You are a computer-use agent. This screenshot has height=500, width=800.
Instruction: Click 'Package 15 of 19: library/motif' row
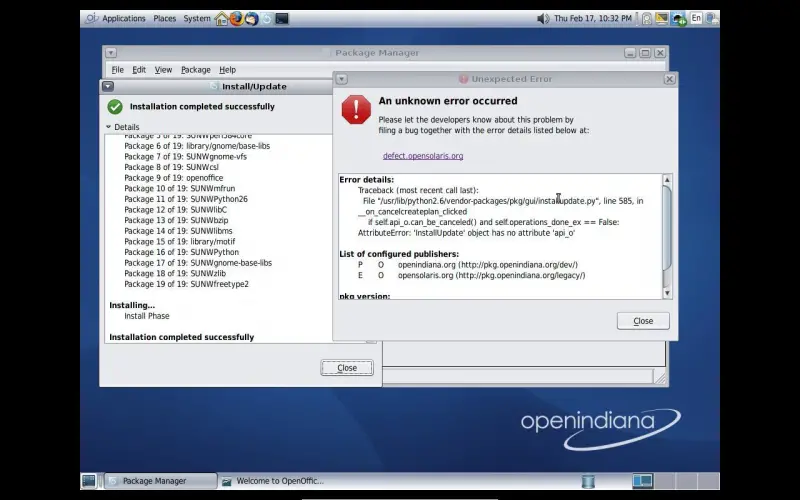(180, 242)
